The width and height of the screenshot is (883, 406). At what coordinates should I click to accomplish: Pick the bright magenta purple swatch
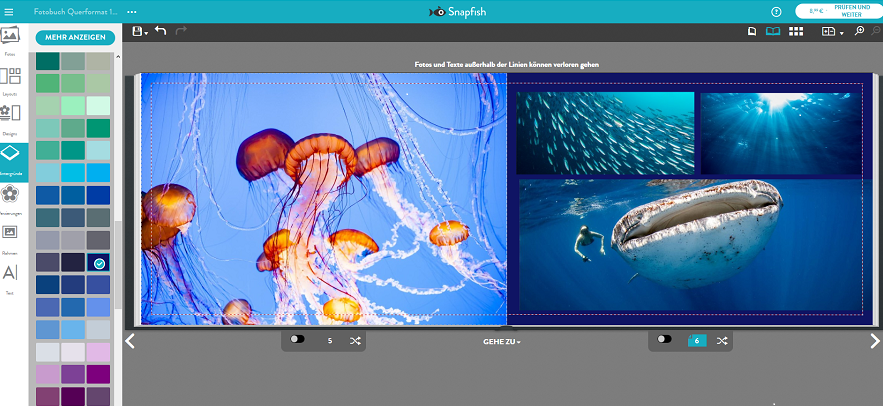(99, 374)
